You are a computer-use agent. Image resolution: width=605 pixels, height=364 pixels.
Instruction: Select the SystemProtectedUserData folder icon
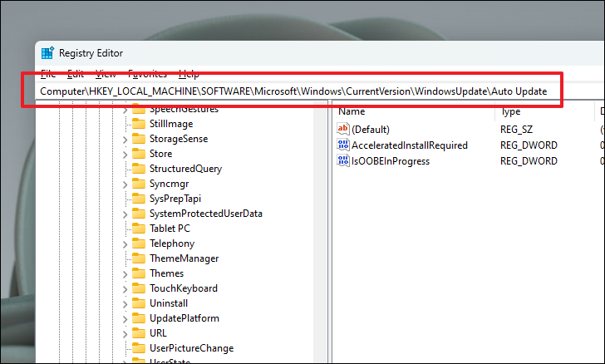click(x=139, y=214)
